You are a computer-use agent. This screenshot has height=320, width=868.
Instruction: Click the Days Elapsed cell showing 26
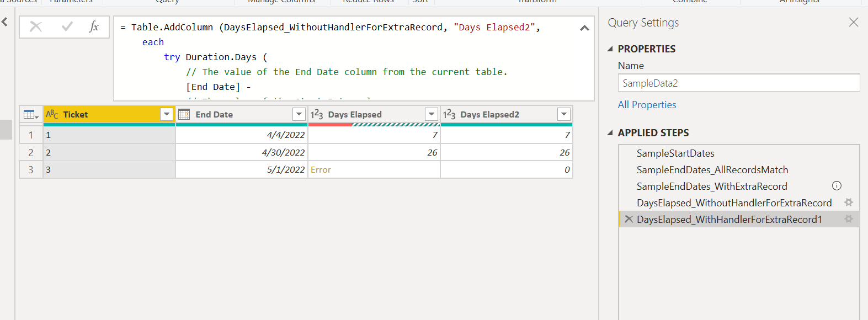374,153
